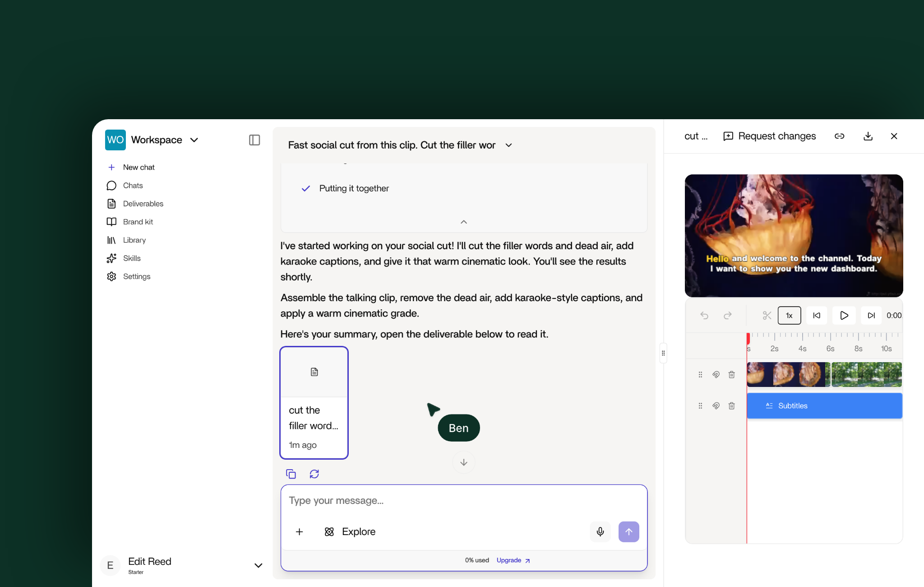Open Settings in the sidebar
The image size is (924, 587).
click(x=129, y=276)
